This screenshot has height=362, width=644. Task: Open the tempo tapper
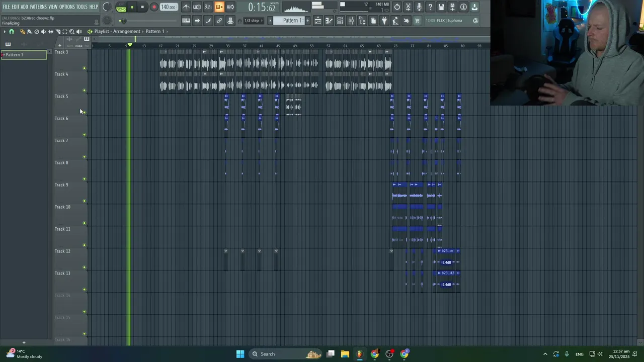[395, 21]
